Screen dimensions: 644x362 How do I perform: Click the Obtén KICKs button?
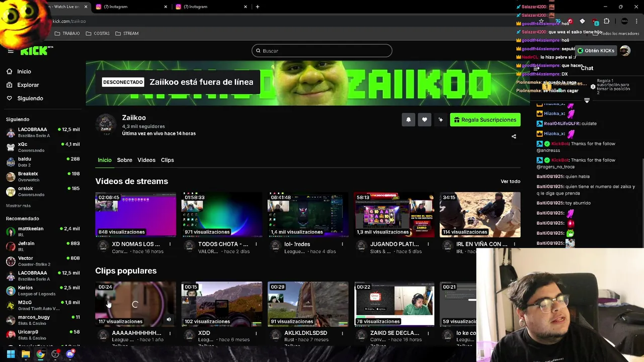[596, 51]
